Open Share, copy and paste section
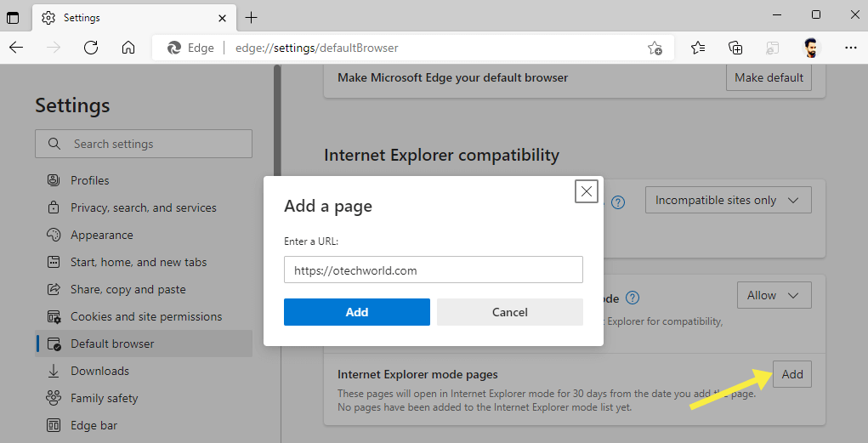 [144, 289]
